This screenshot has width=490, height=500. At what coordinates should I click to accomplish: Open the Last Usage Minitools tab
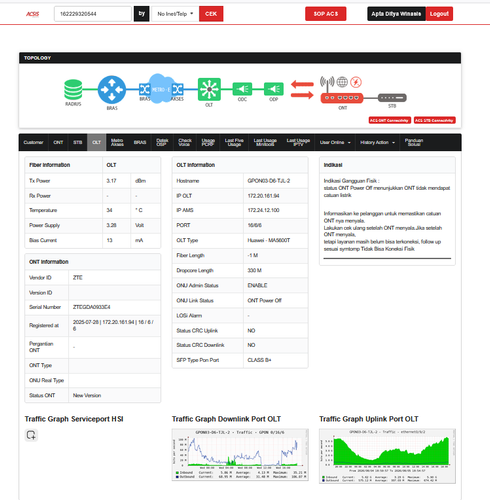click(x=265, y=142)
